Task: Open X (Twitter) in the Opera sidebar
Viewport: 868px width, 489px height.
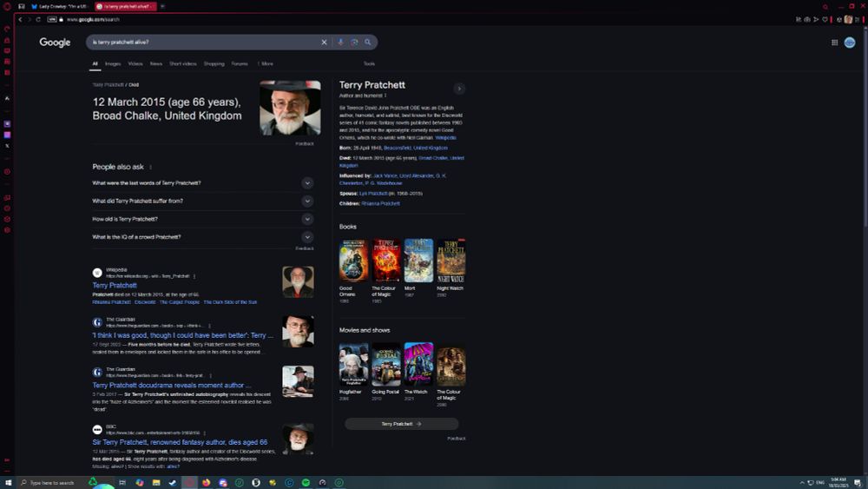Action: pos(7,146)
